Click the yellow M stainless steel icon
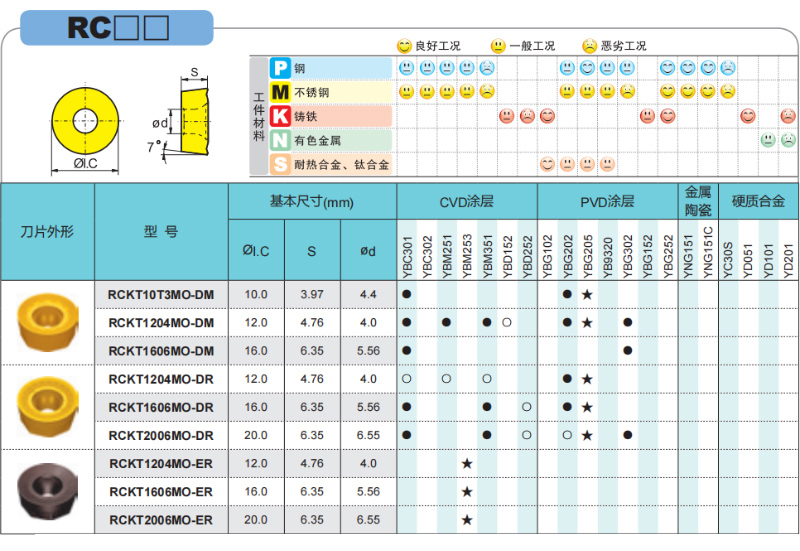This screenshot has height=551, width=800. 281,93
